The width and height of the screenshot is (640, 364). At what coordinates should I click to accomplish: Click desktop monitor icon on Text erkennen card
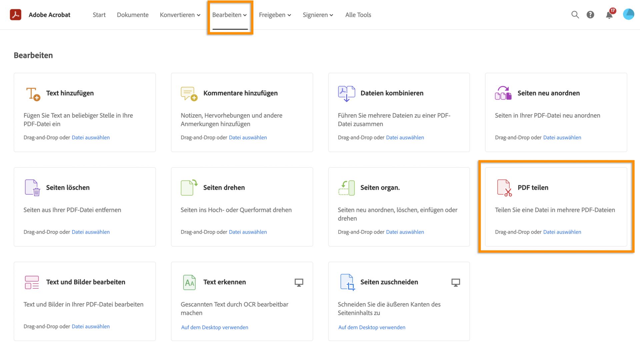(x=299, y=283)
